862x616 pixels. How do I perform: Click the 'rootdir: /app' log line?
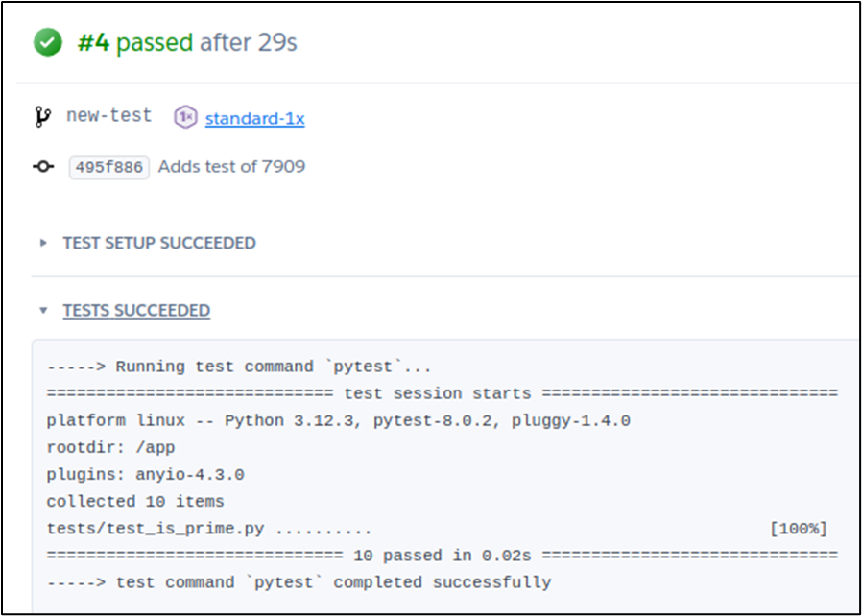pos(110,447)
